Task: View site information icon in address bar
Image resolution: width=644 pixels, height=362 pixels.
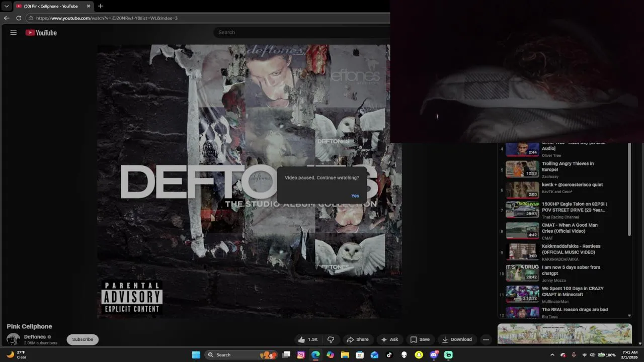Action: (x=31, y=18)
